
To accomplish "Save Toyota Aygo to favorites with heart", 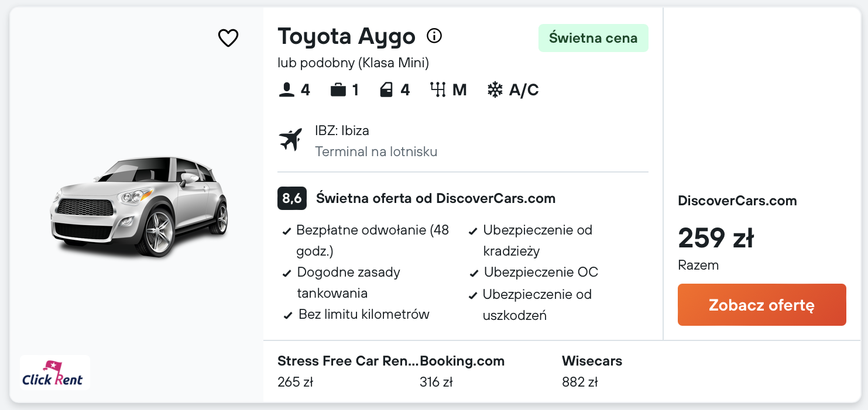I will 228,38.
